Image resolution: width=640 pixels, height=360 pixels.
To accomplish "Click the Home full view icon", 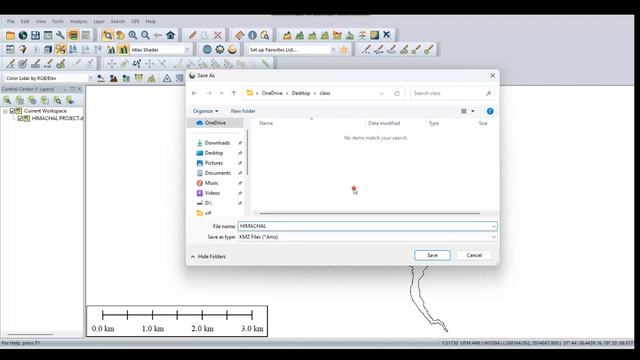I will [171, 36].
